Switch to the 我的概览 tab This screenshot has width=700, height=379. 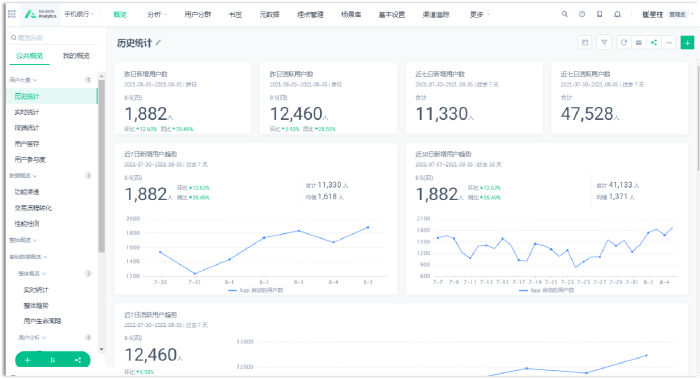click(x=76, y=56)
